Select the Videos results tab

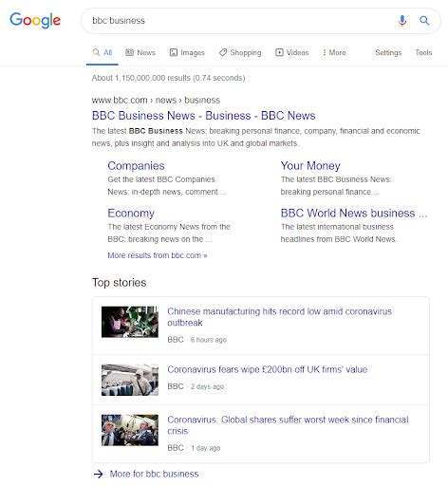coord(291,52)
